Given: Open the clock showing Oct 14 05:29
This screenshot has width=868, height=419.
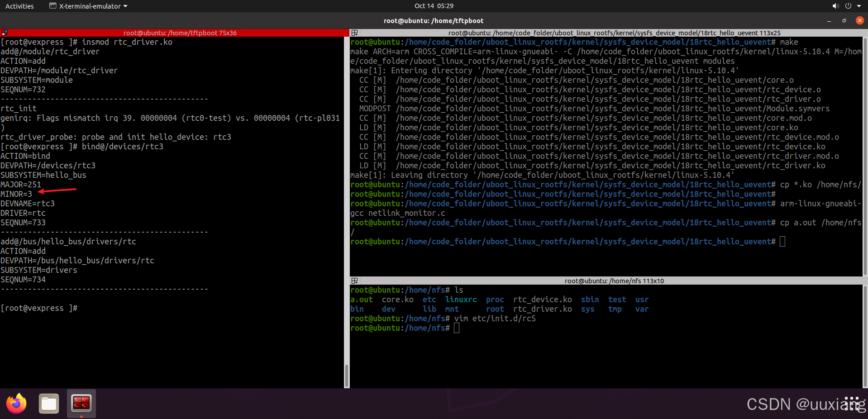Looking at the screenshot, I should click(x=434, y=6).
